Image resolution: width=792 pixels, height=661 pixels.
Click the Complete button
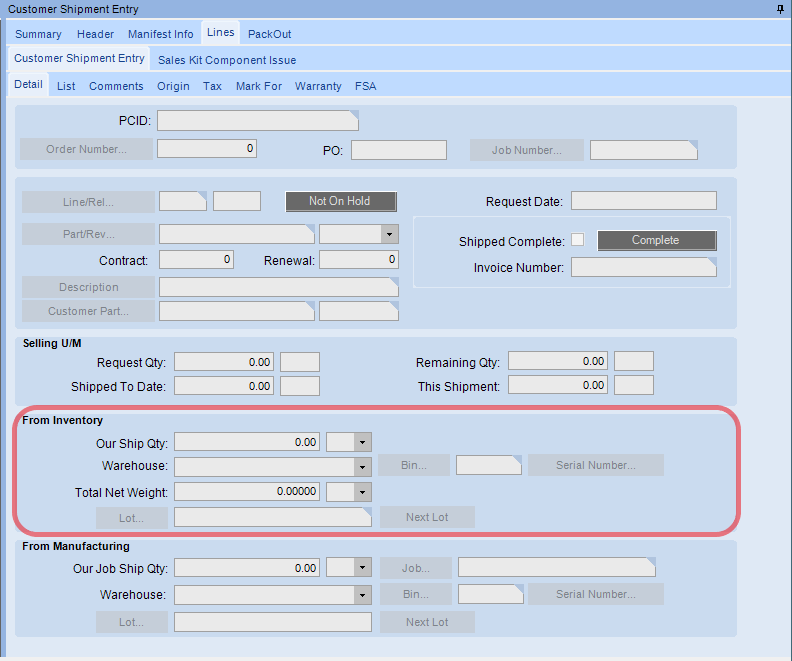click(x=657, y=240)
